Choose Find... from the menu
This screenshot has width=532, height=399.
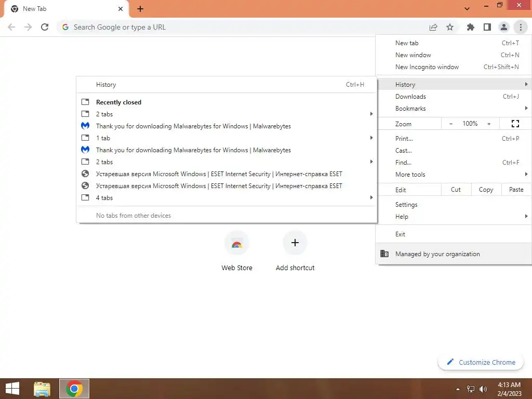(x=454, y=162)
